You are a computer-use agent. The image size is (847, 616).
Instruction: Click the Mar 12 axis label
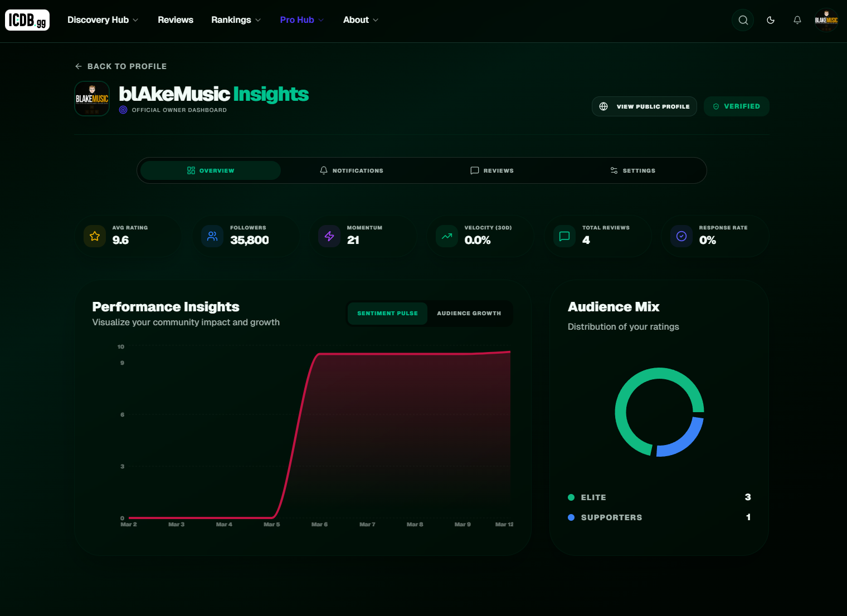click(x=504, y=525)
